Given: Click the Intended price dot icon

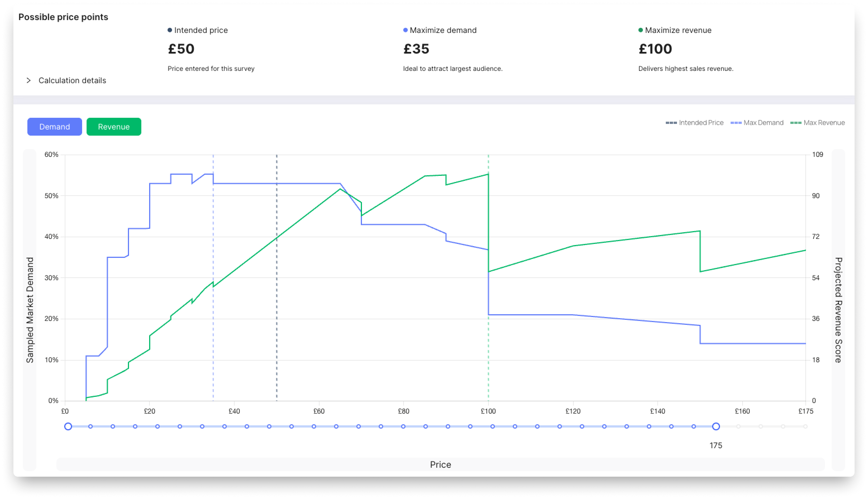Looking at the screenshot, I should [x=170, y=30].
